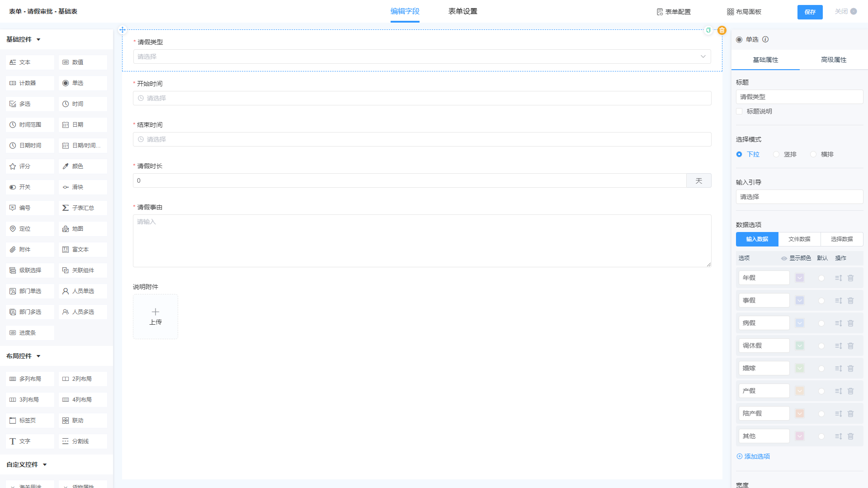The image size is (868, 488).
Task: Choose the 计数器 counter control
Action: [30, 83]
